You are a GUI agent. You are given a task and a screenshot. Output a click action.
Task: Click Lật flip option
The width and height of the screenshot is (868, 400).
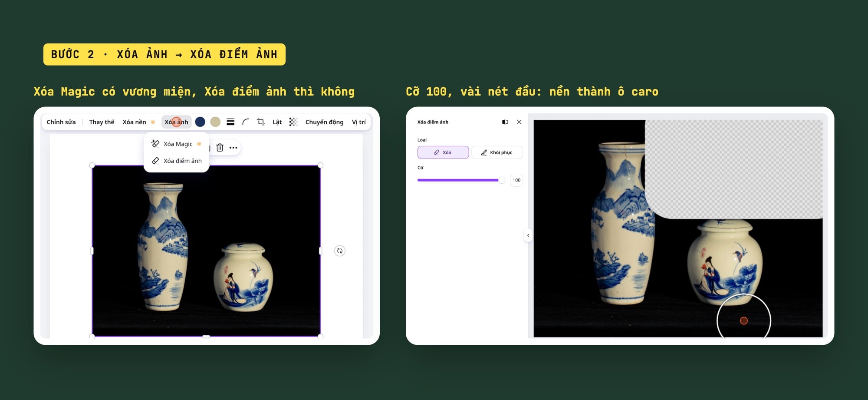tap(277, 122)
